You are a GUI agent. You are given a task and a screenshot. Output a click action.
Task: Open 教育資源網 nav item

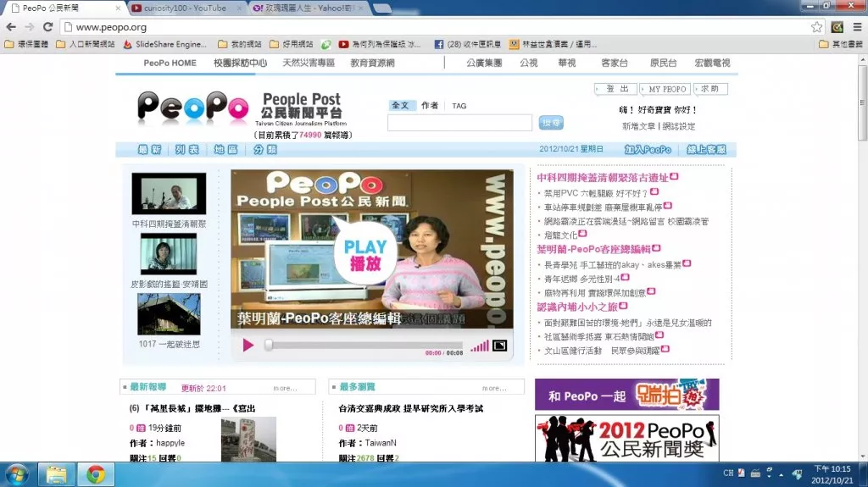click(372, 63)
